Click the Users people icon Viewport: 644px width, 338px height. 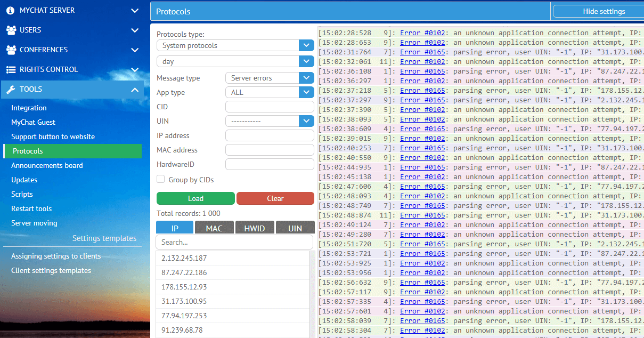pos(11,30)
